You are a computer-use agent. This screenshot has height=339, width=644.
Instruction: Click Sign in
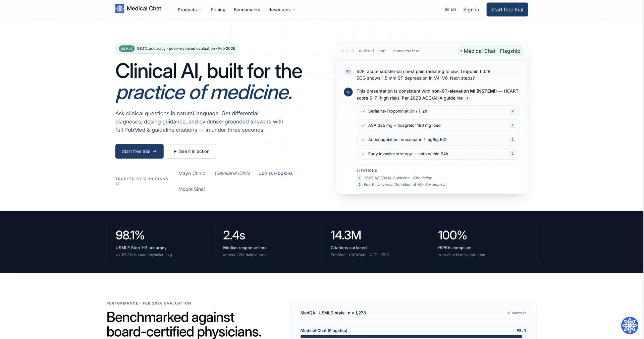[x=471, y=10]
